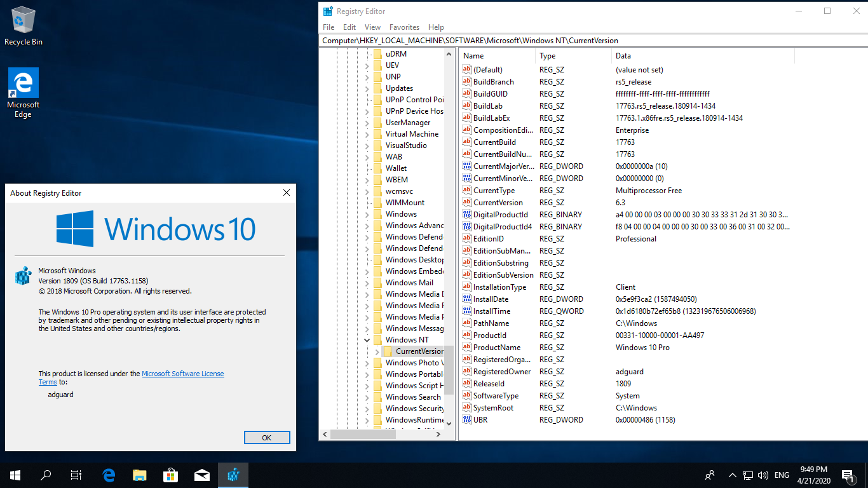Select the (Default) value icon
The width and height of the screenshot is (868, 488).
pos(467,70)
